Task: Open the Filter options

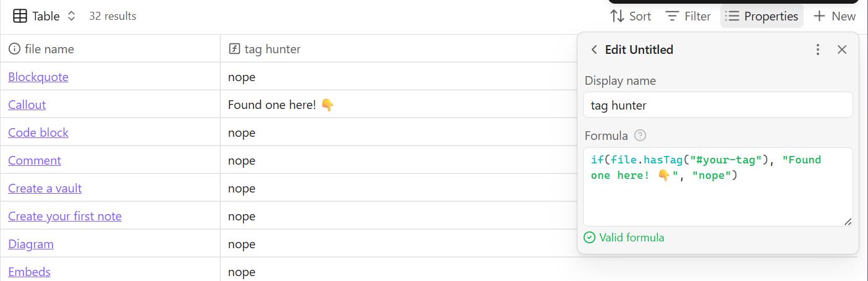Action: 688,16
